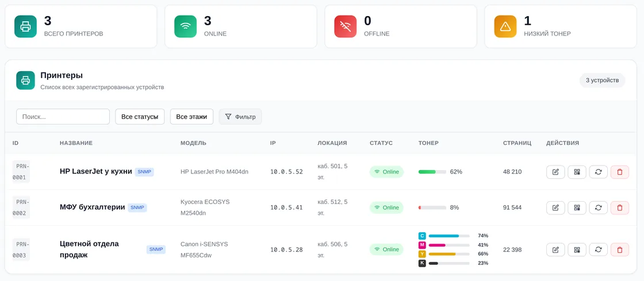Open the Фильтр button

(x=240, y=117)
